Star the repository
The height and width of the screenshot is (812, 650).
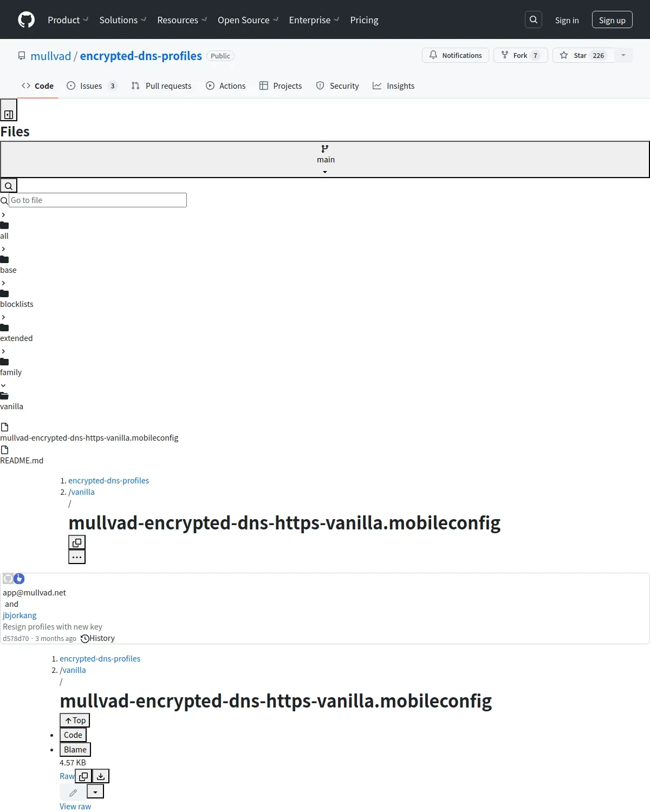coord(583,55)
